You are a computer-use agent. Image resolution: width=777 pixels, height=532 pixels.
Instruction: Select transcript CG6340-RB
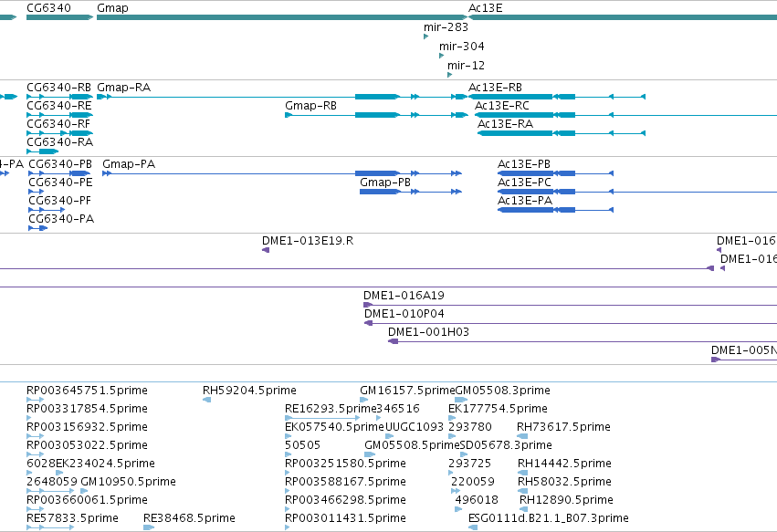click(58, 88)
